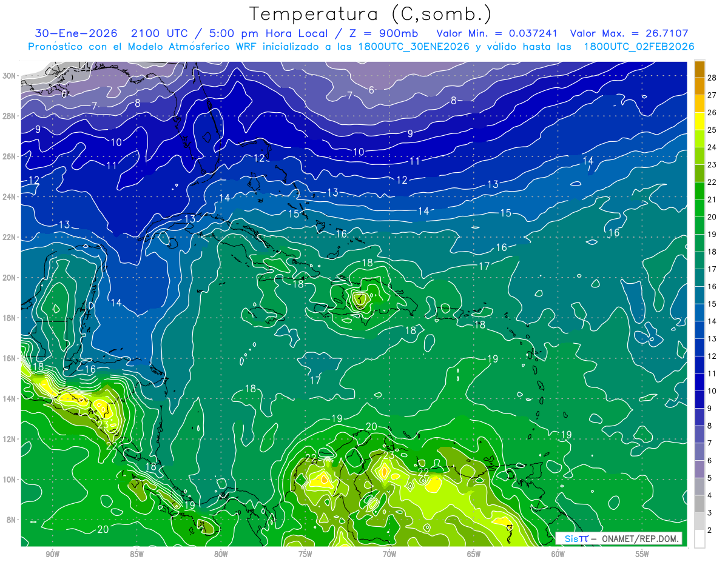This screenshot has width=728, height=562.
Task: Pick the white swatch below 2 on colorbar
Action: pyautogui.click(x=699, y=539)
